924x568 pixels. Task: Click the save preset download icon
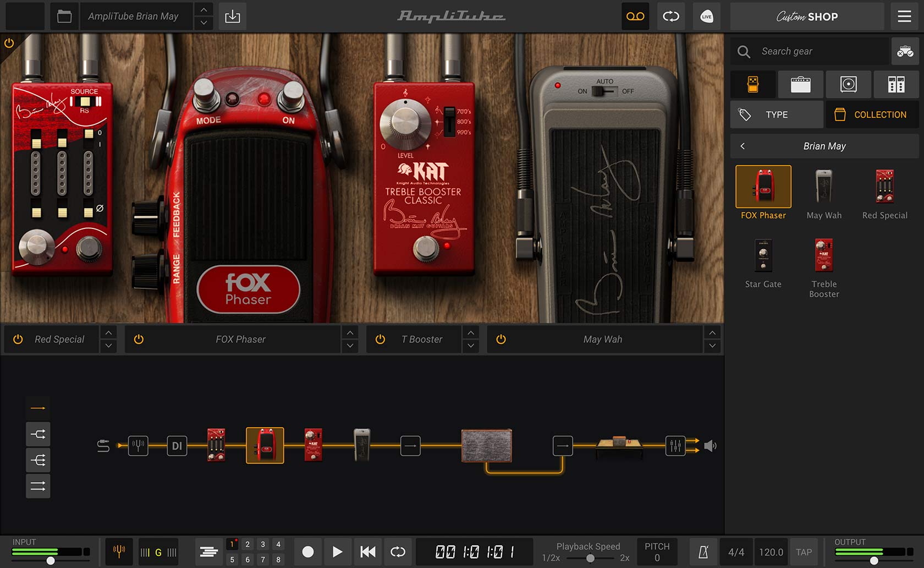click(233, 17)
